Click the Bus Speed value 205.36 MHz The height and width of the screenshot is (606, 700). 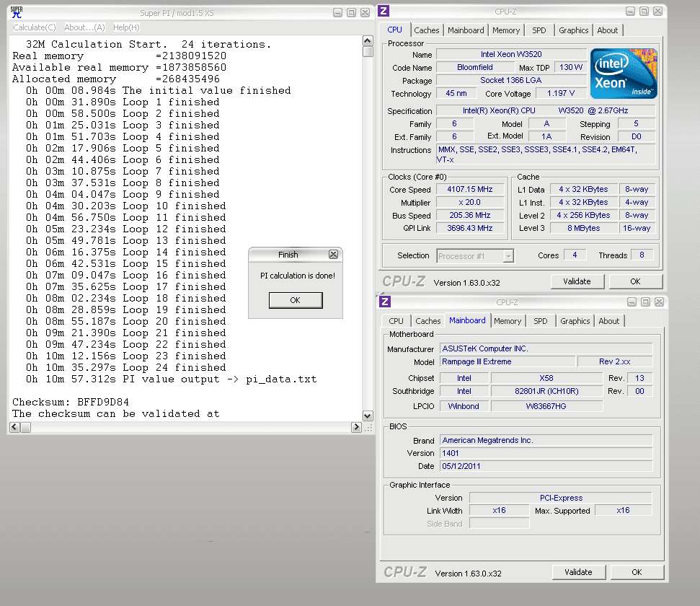[469, 216]
